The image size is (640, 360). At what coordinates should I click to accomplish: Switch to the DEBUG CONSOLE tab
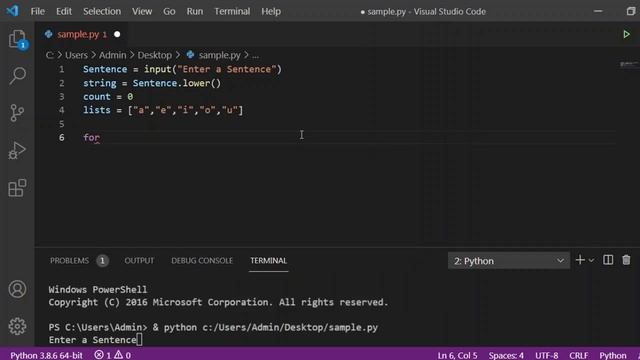[x=202, y=260]
